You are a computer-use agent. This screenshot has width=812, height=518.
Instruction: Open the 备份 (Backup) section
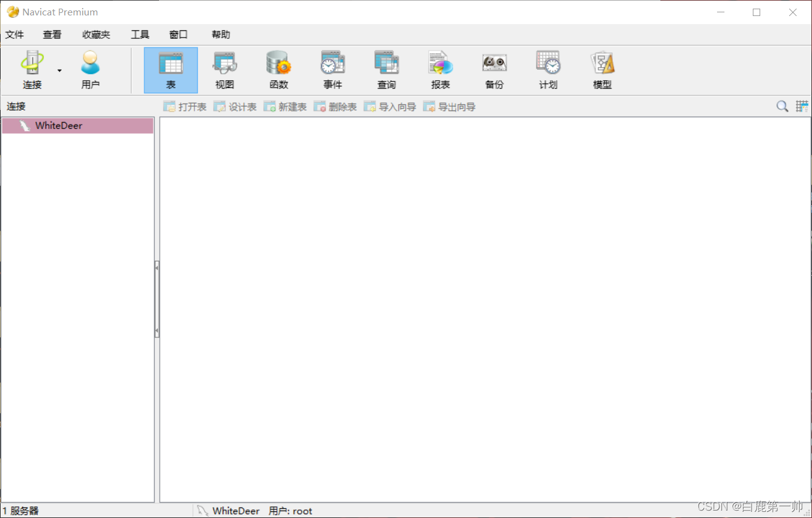point(494,70)
